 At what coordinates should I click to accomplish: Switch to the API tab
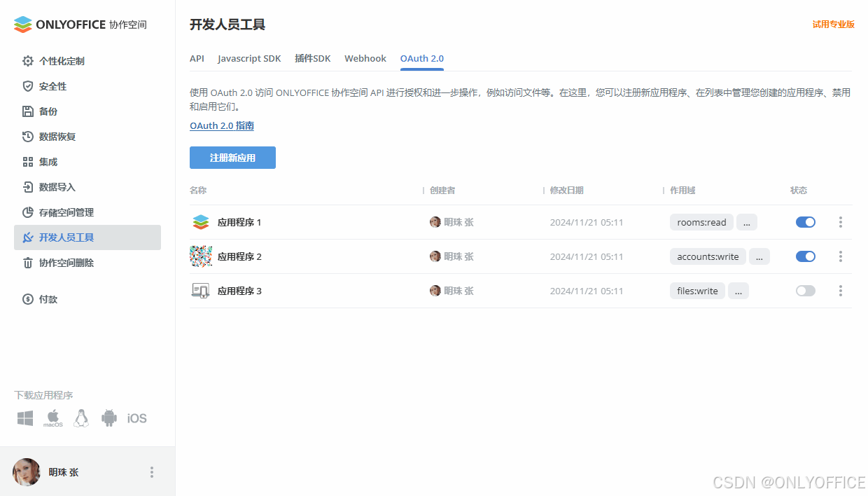pyautogui.click(x=197, y=59)
